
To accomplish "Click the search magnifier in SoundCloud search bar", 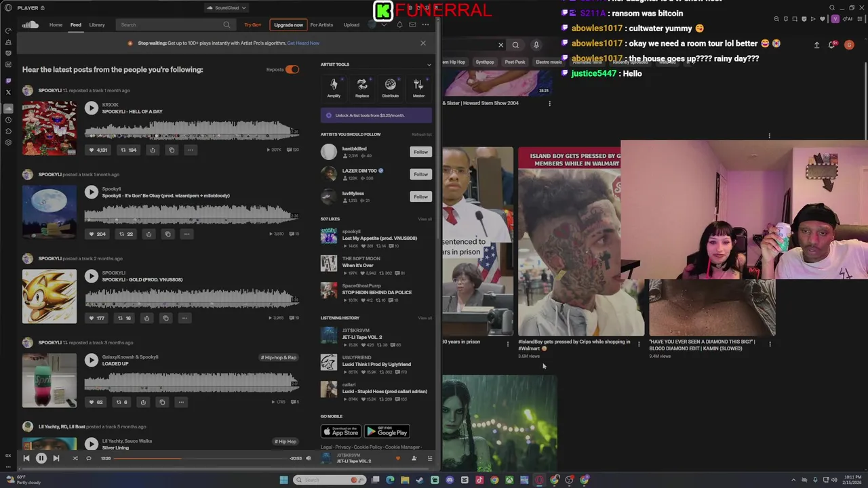I will [x=226, y=25].
